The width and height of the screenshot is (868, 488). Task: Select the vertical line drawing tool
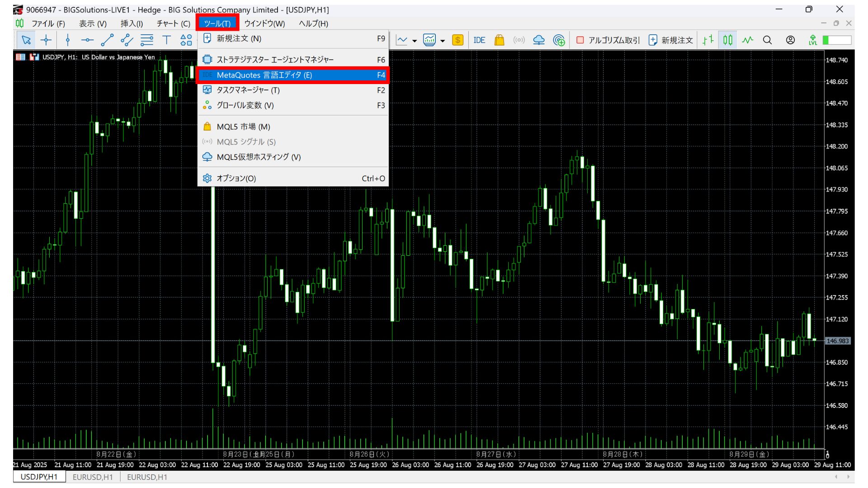68,40
